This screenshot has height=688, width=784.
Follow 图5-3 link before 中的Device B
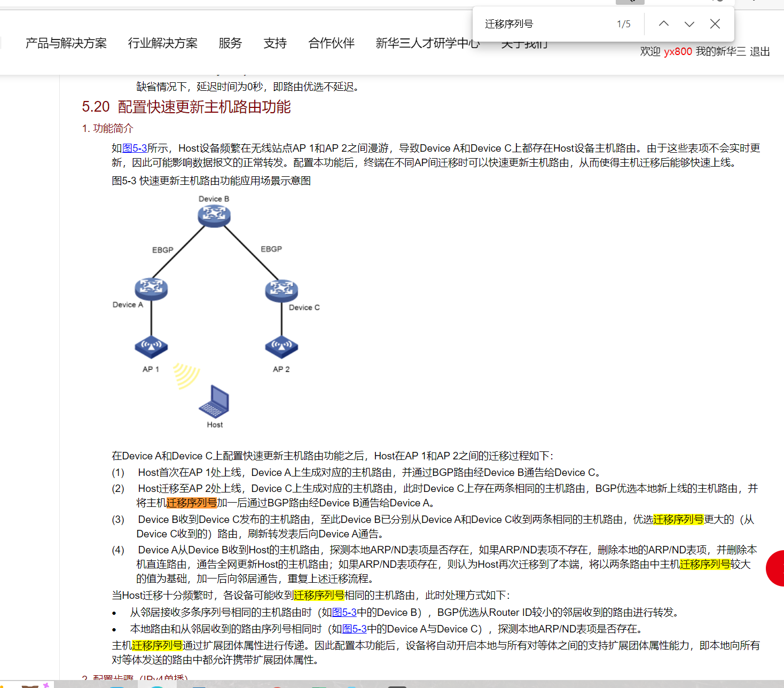tap(344, 613)
